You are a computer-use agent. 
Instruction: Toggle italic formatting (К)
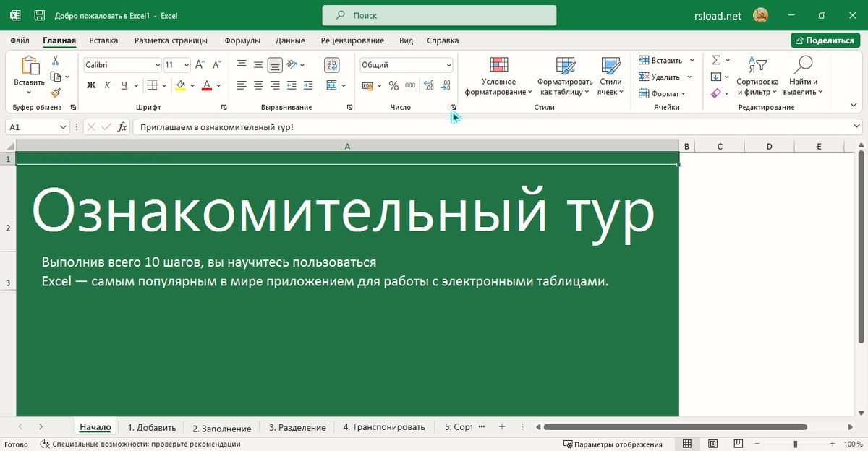coord(108,85)
